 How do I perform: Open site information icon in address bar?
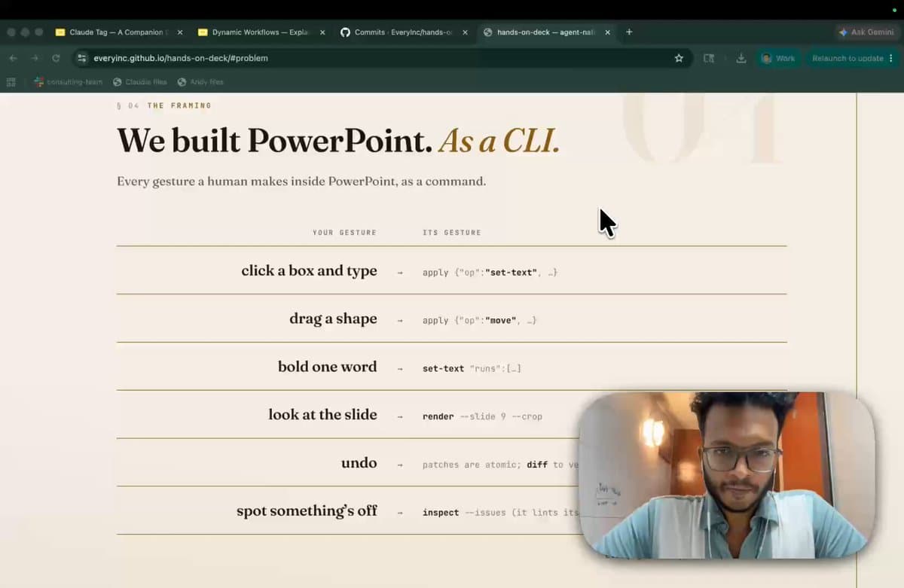82,58
